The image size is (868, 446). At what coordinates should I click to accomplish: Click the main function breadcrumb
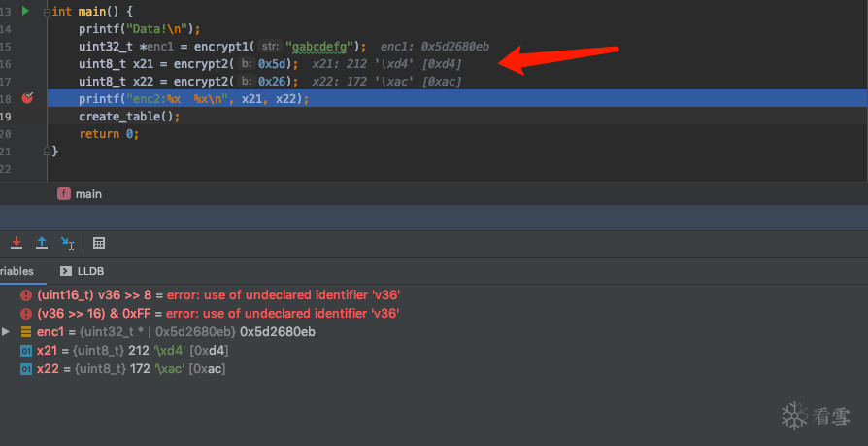click(88, 193)
